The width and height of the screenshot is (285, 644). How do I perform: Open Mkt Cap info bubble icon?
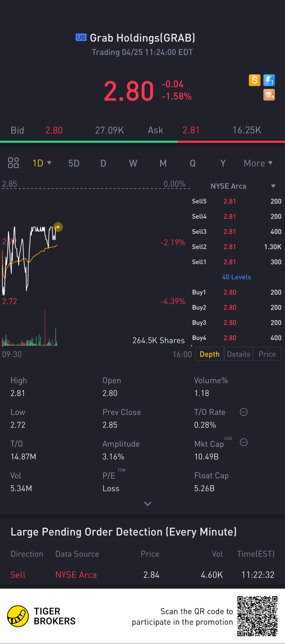point(244,442)
